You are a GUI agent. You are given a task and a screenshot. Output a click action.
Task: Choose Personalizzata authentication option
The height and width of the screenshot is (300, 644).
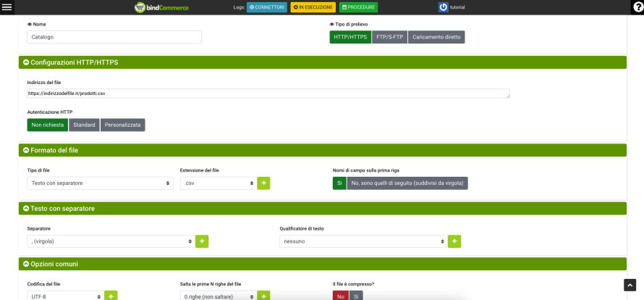122,125
